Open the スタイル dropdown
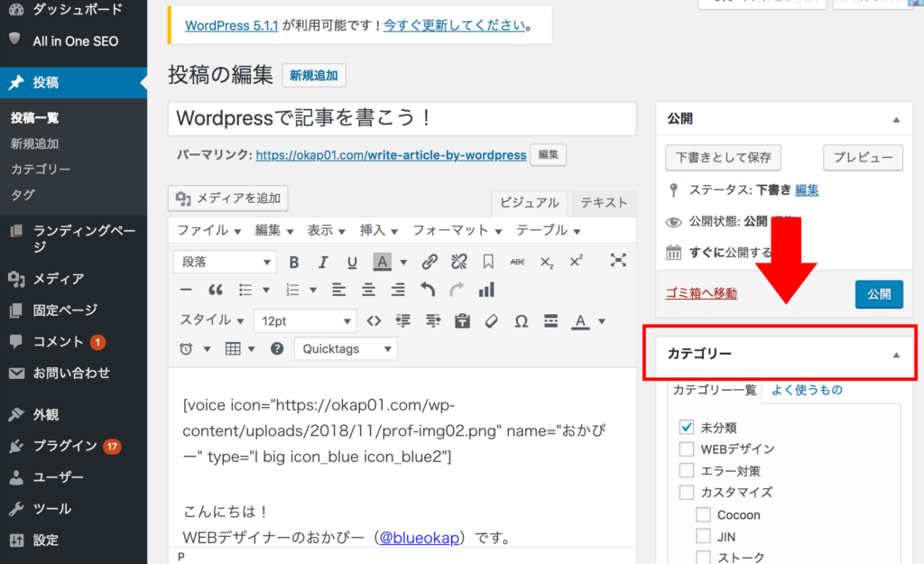 tap(211, 320)
